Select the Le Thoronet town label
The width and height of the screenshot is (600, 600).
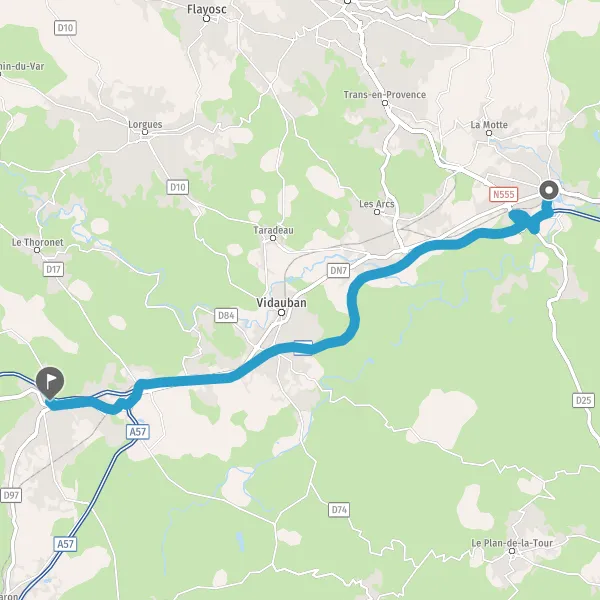tap(38, 242)
